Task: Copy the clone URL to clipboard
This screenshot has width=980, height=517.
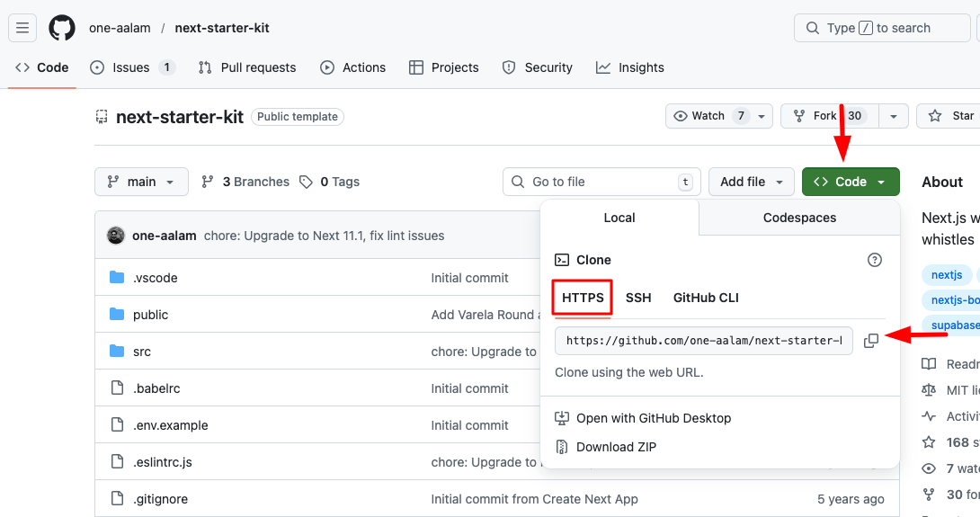Action: pos(870,341)
